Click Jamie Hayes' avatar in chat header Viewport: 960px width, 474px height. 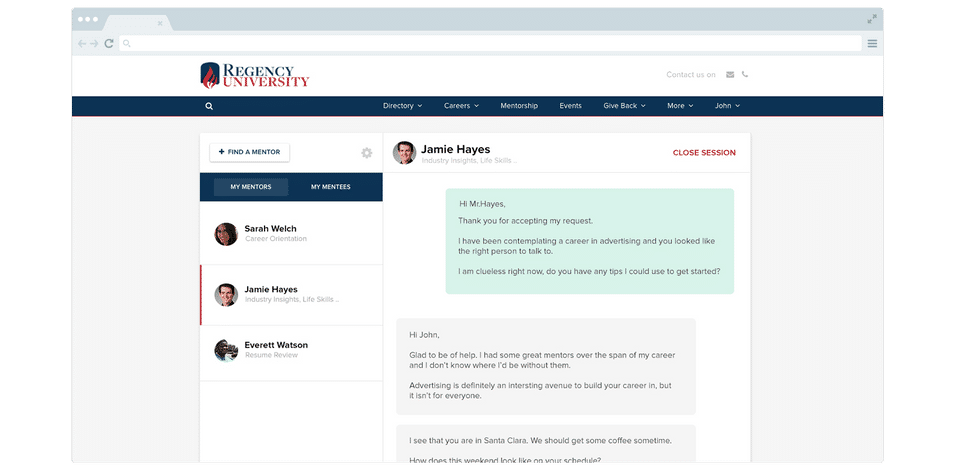point(404,152)
